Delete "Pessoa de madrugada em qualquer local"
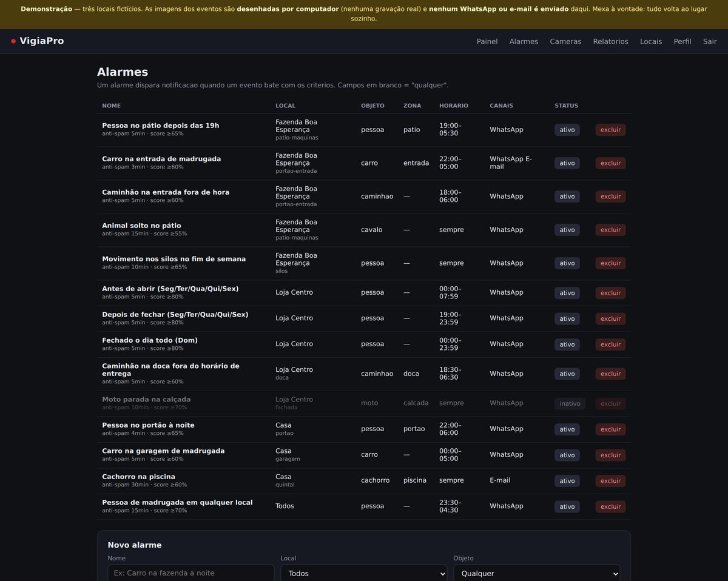Viewport: 728px width, 581px height. point(610,506)
